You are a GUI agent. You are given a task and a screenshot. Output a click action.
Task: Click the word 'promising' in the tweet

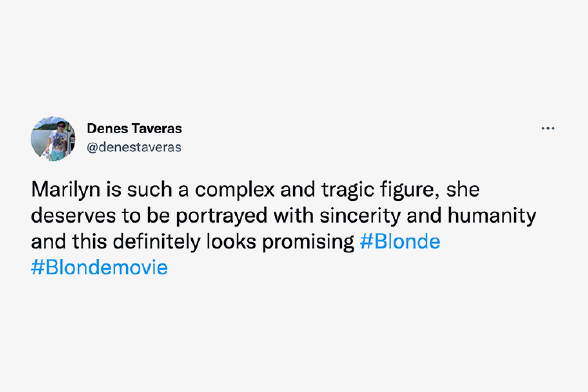[x=308, y=242]
